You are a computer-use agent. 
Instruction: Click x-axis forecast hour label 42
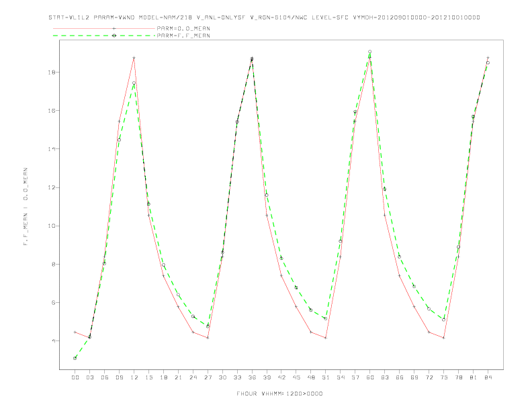(x=281, y=377)
